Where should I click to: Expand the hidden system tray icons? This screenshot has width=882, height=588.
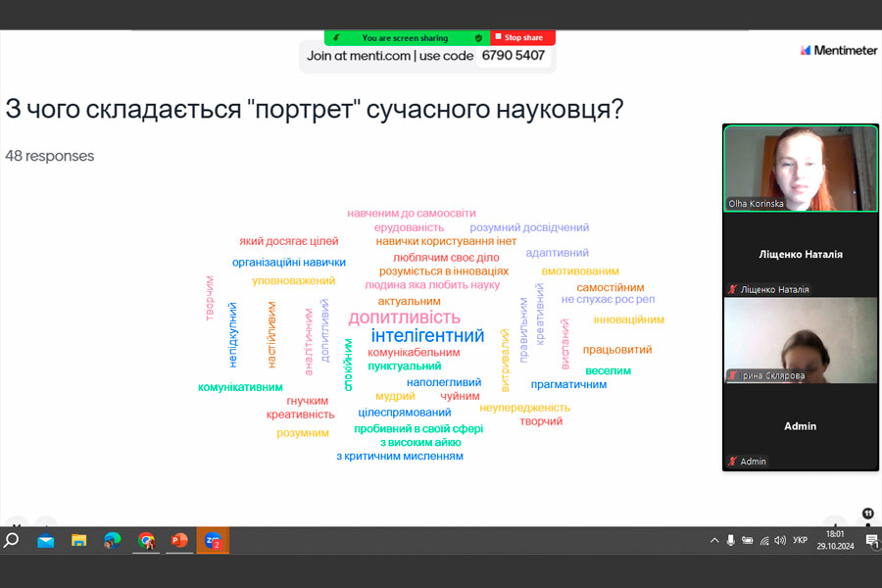(x=714, y=540)
